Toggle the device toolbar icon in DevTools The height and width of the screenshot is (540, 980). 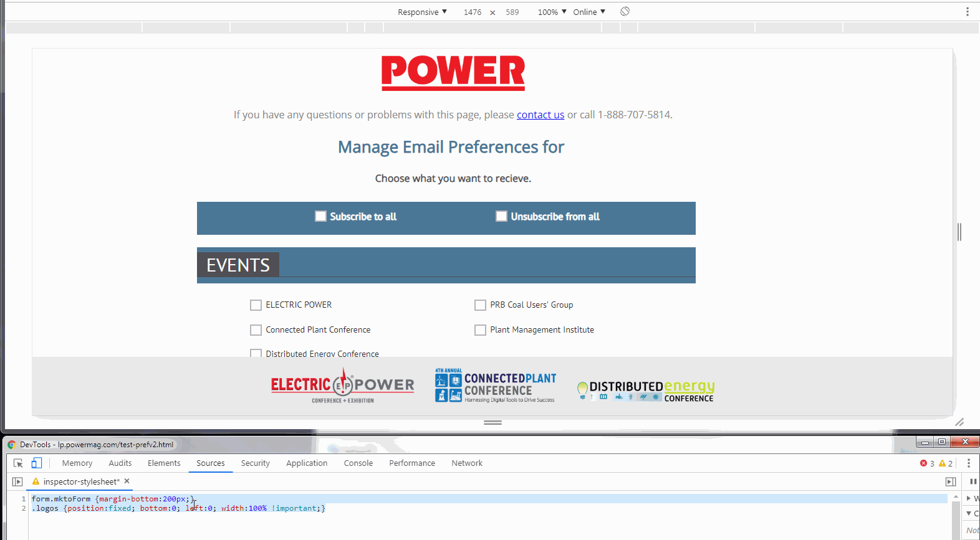pyautogui.click(x=37, y=463)
